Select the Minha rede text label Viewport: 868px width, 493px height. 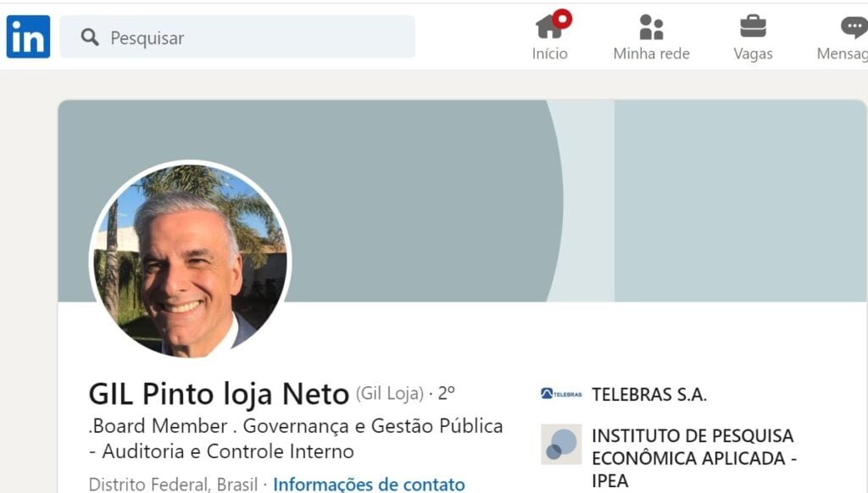point(652,53)
